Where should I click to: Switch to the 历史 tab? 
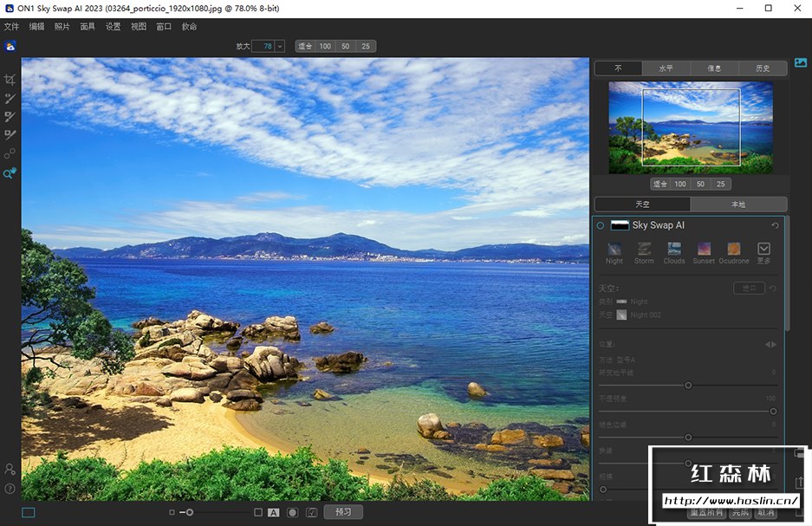(763, 68)
